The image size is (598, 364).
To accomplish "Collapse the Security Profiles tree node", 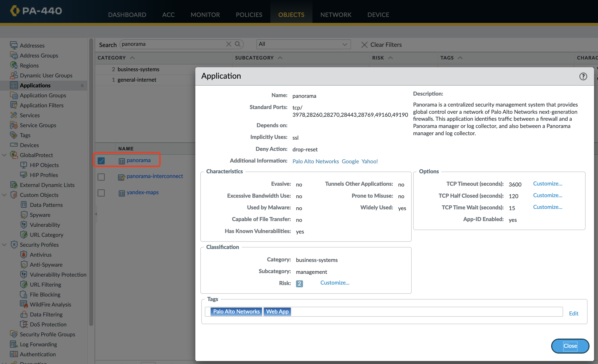I will tap(4, 244).
